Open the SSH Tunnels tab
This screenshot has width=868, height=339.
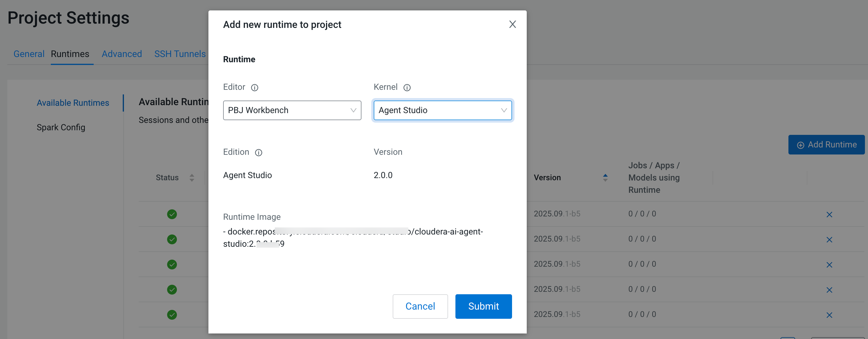(180, 54)
